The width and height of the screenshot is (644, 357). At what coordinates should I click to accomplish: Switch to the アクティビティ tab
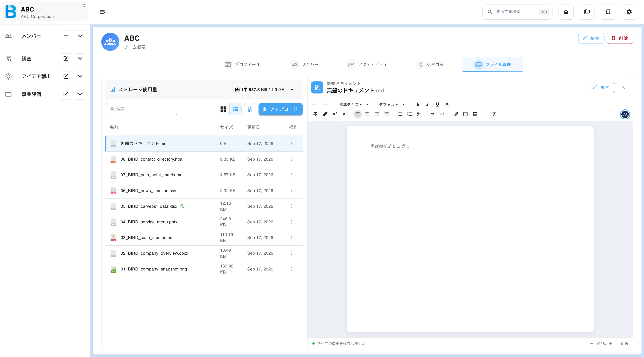click(367, 64)
